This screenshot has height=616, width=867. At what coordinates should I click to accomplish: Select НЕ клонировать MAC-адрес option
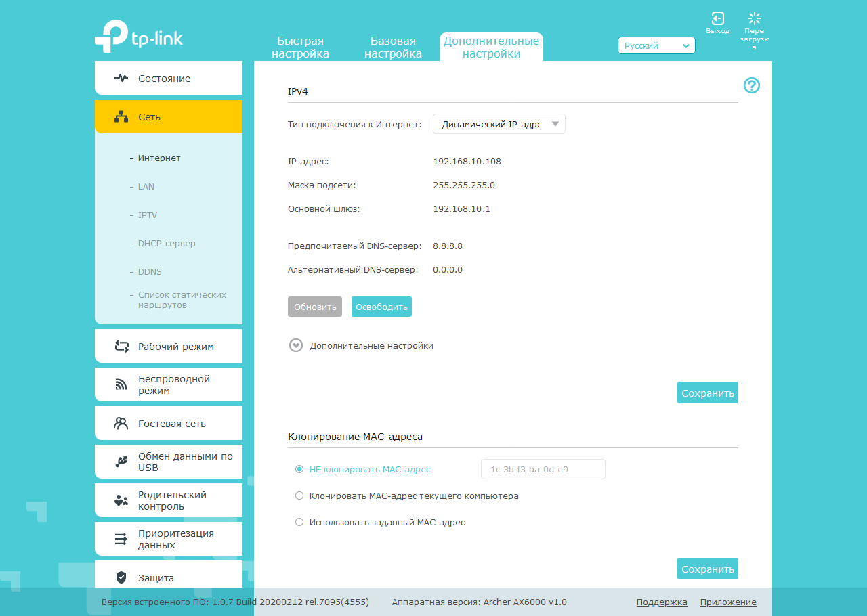(x=299, y=469)
